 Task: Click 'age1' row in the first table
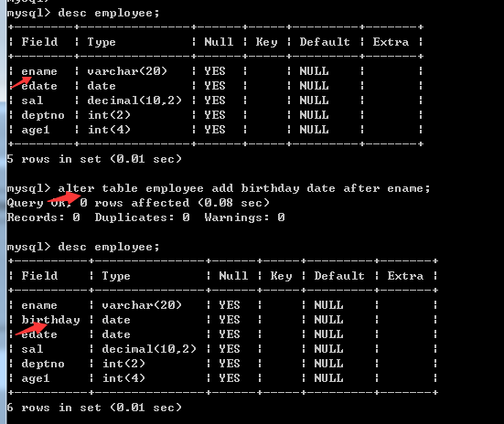pyautogui.click(x=215, y=130)
